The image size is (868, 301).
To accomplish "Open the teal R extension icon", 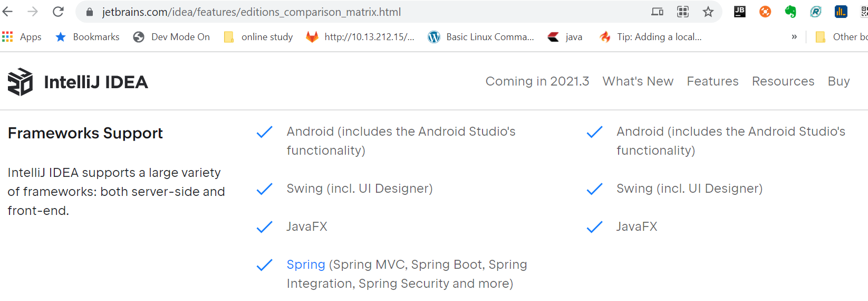I will (x=816, y=12).
